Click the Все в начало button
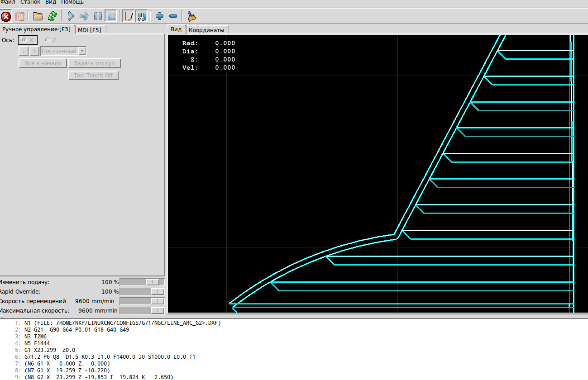Viewport: 588px width, 380px height. [43, 63]
